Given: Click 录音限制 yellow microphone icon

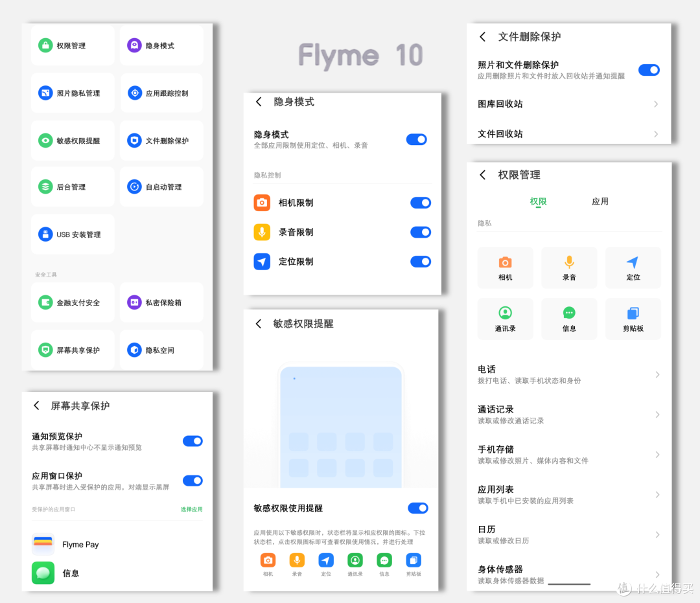Looking at the screenshot, I should tap(262, 232).
